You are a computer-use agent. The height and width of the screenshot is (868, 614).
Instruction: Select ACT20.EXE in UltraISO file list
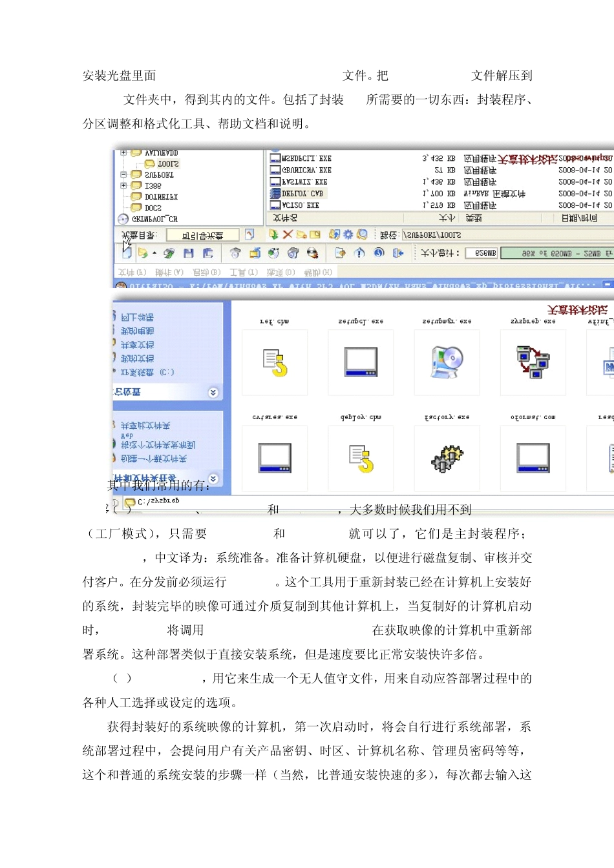pos(295,205)
